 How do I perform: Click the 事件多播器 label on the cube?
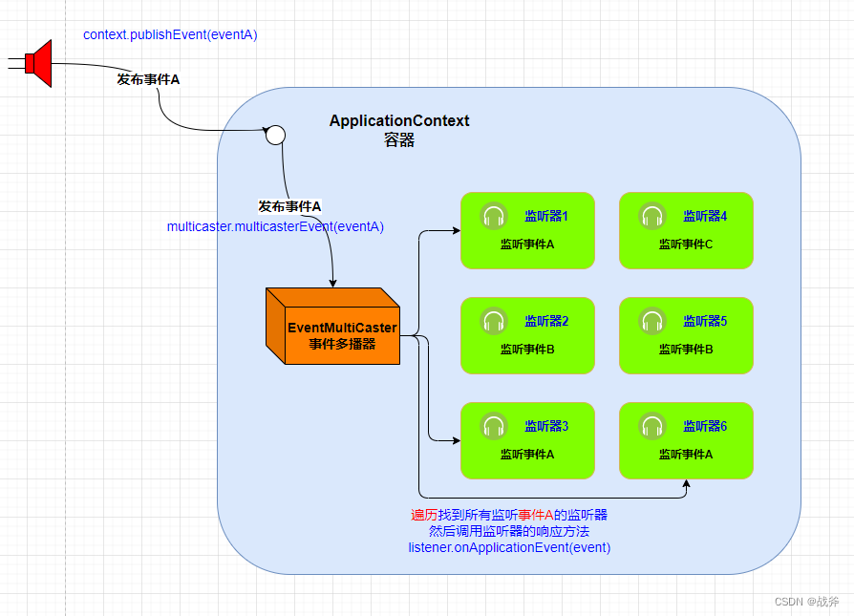point(342,344)
